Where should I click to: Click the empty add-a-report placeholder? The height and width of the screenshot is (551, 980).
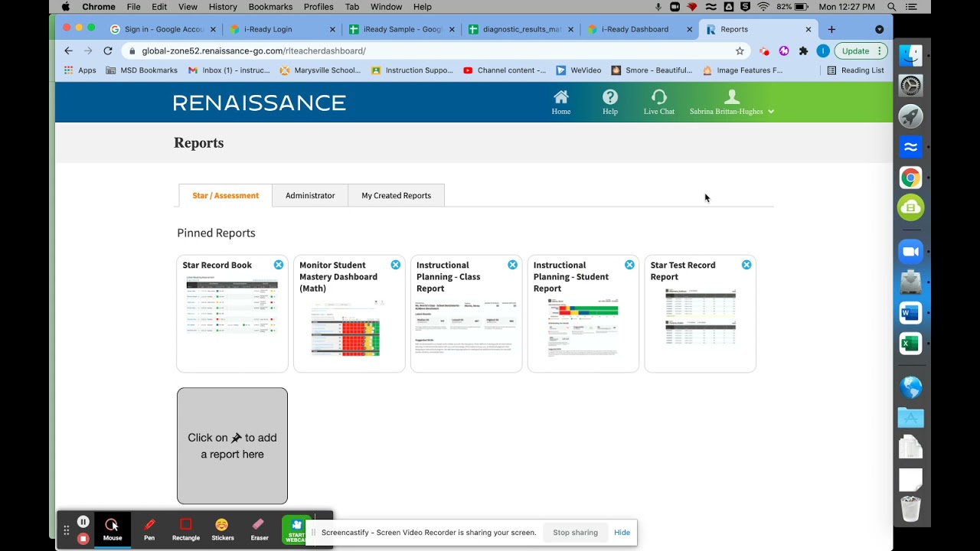(232, 445)
